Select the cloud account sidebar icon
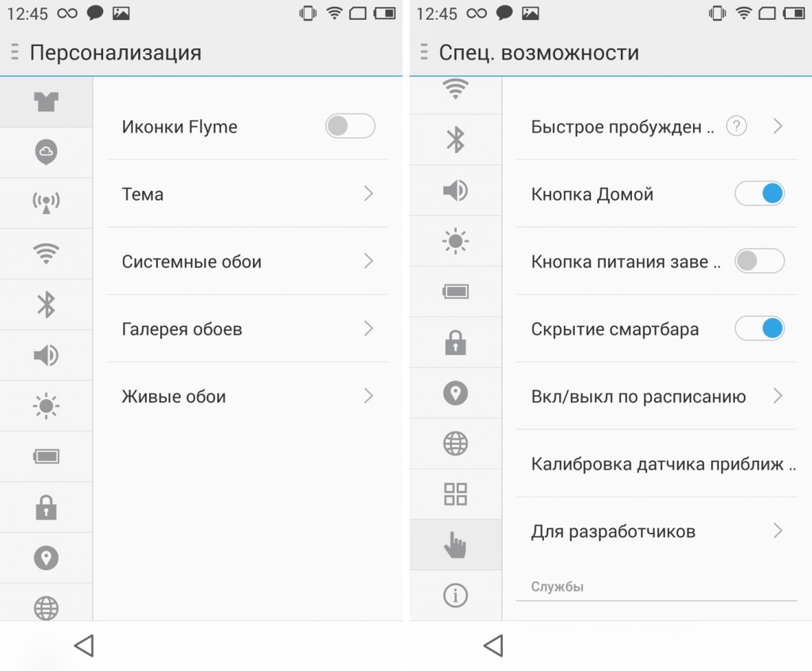 (46, 152)
